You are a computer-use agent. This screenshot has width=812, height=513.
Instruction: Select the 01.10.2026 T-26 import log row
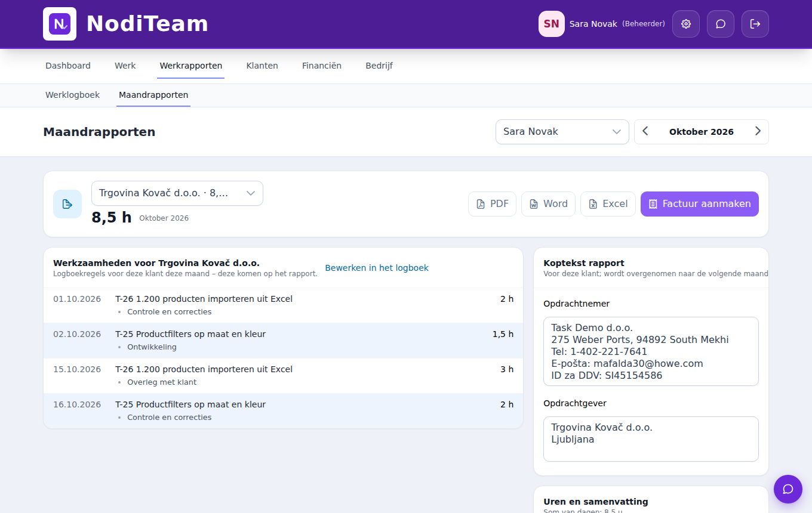pyautogui.click(x=284, y=305)
